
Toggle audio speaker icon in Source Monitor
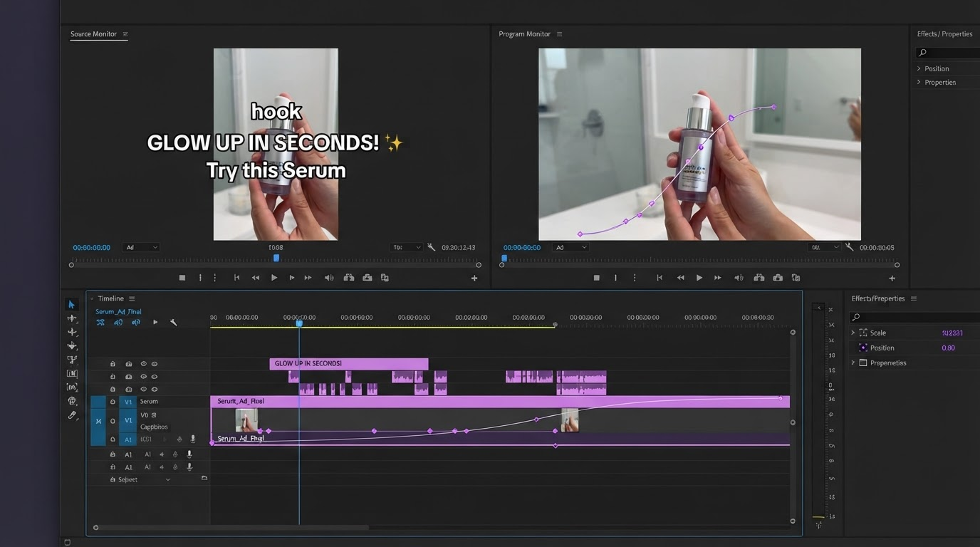pos(329,278)
